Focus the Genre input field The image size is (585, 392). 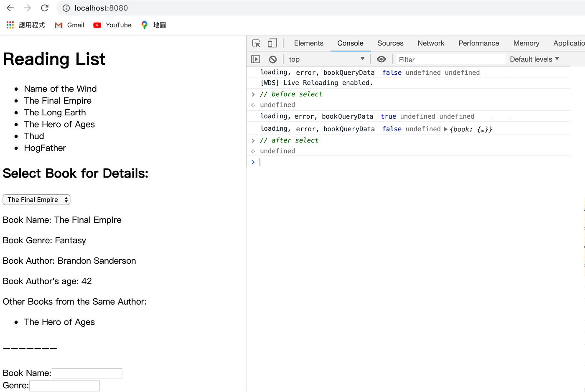[x=64, y=386]
